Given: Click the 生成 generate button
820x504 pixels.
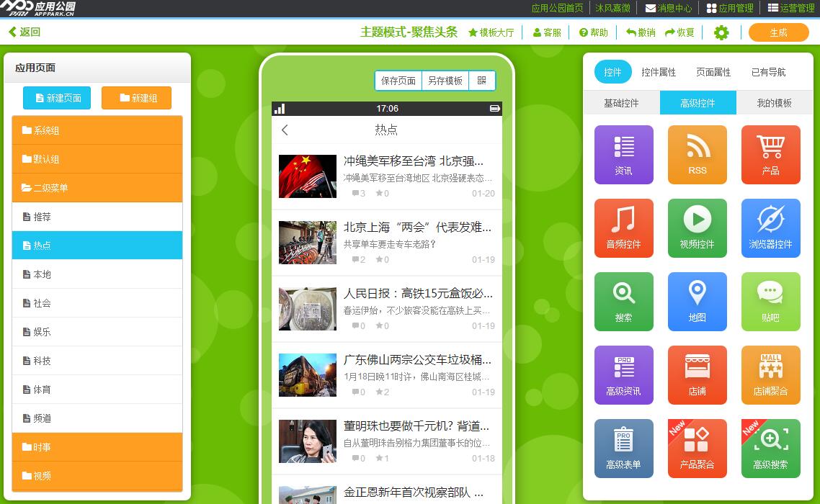Looking at the screenshot, I should click(778, 32).
